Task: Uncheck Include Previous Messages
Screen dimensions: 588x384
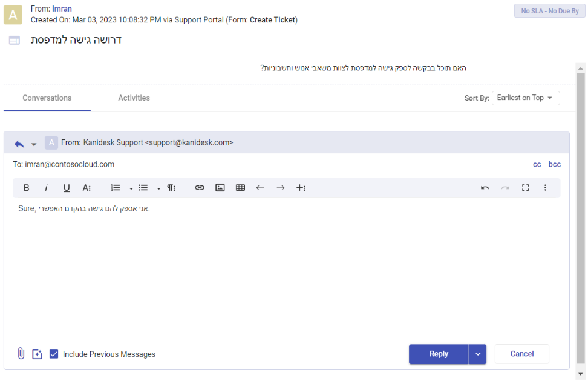Action: 54,354
